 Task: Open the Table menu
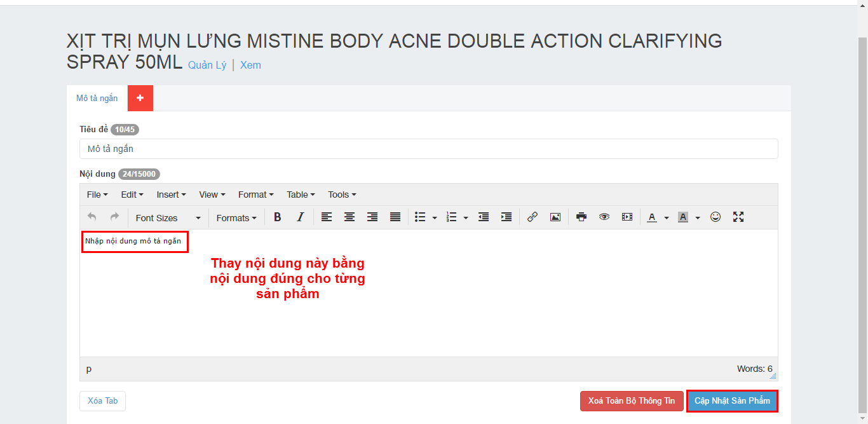click(x=301, y=195)
